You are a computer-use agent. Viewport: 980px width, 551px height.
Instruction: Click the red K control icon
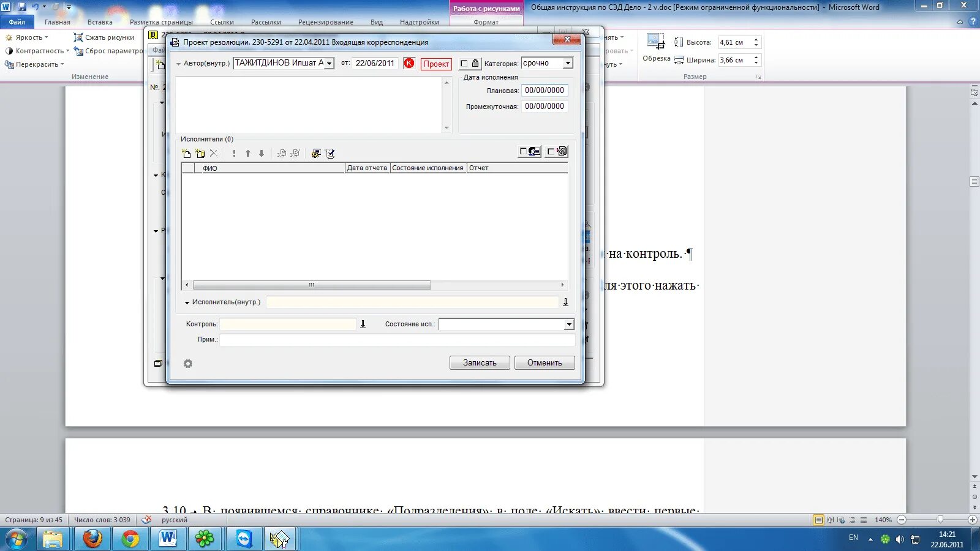tap(409, 63)
